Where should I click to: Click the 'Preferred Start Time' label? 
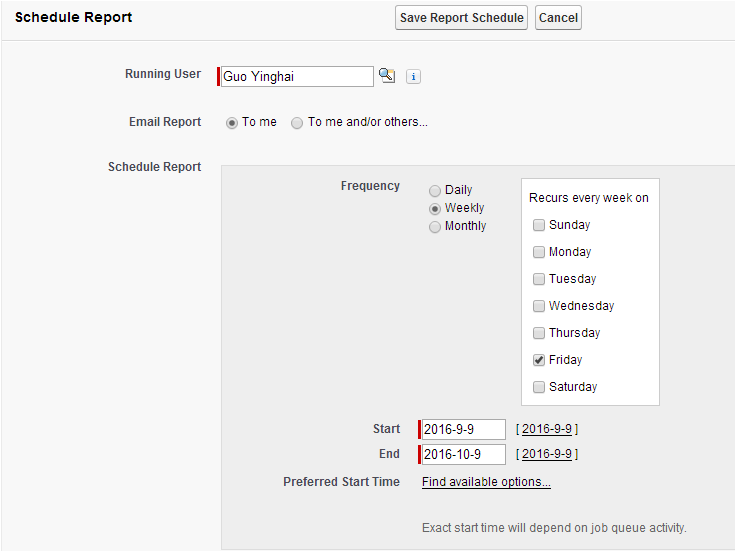341,482
